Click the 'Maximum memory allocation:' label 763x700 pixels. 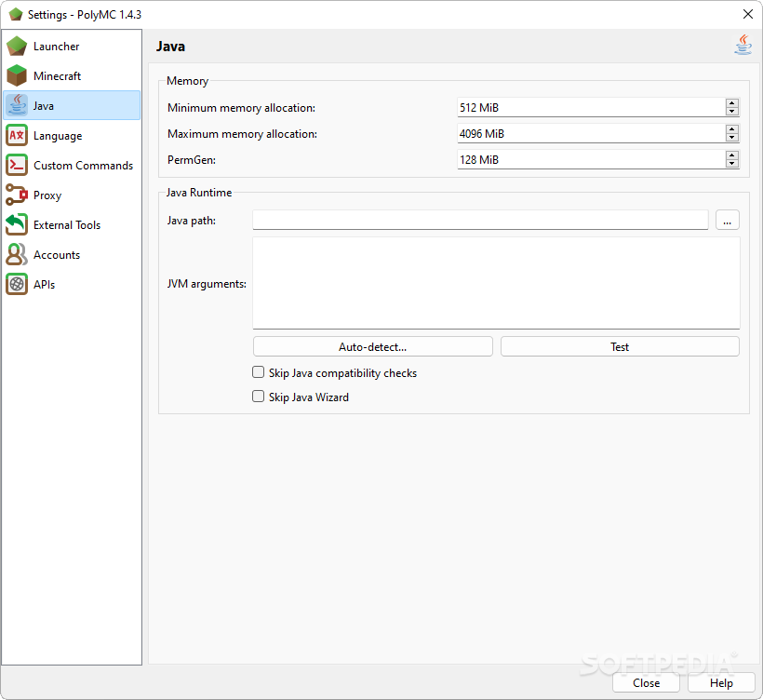(242, 134)
